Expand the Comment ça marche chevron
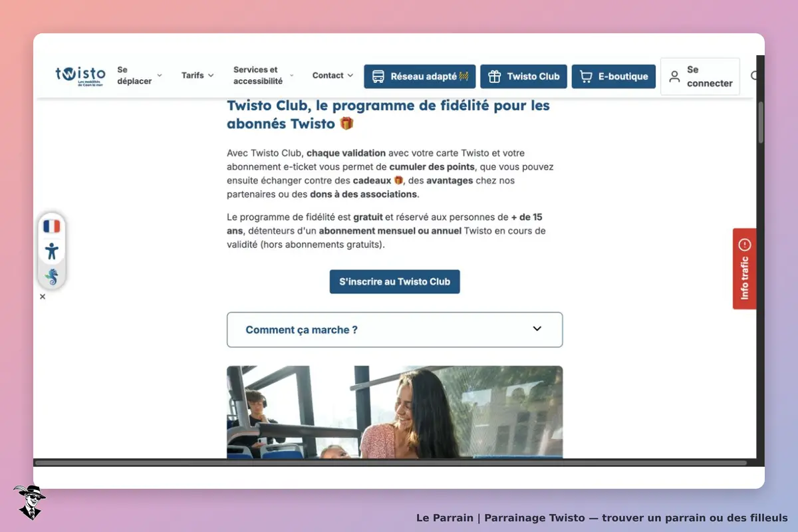 537,329
